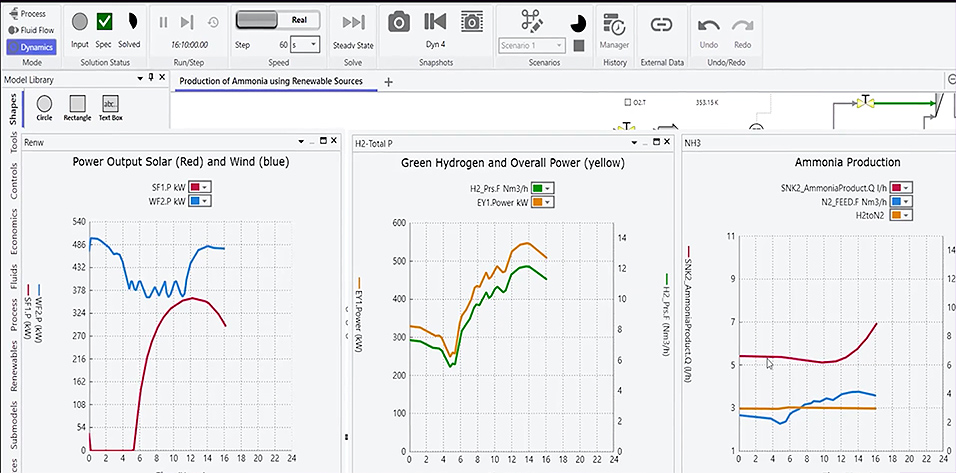Undo the last action
The image size is (956, 473).
click(708, 30)
